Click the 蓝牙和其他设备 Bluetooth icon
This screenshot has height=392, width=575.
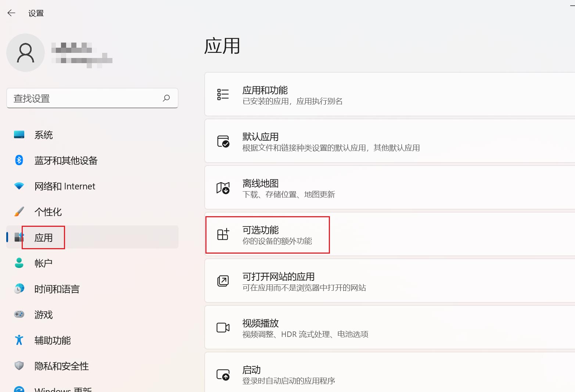[x=18, y=160]
